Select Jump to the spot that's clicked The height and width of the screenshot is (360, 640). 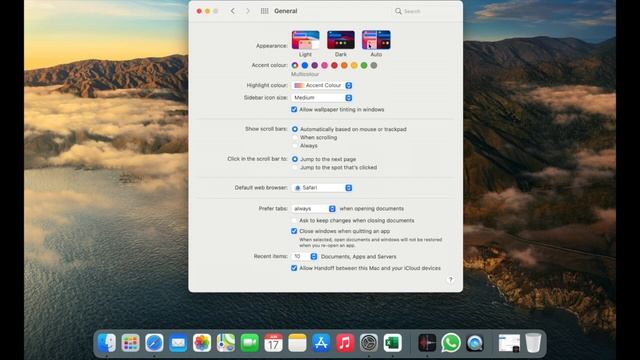295,167
